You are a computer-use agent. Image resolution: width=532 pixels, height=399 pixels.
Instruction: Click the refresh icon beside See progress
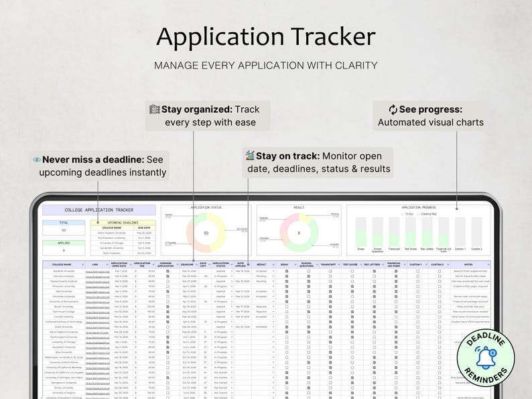pos(393,109)
